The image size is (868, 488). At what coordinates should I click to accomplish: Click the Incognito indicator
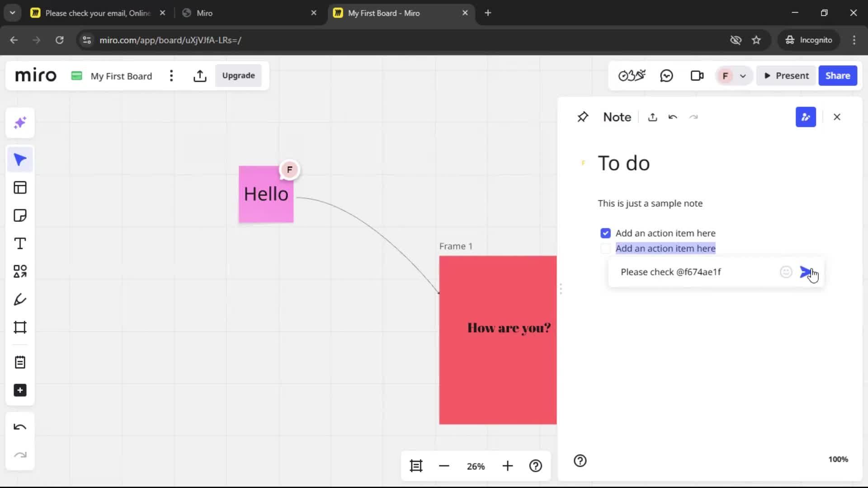pos(809,40)
